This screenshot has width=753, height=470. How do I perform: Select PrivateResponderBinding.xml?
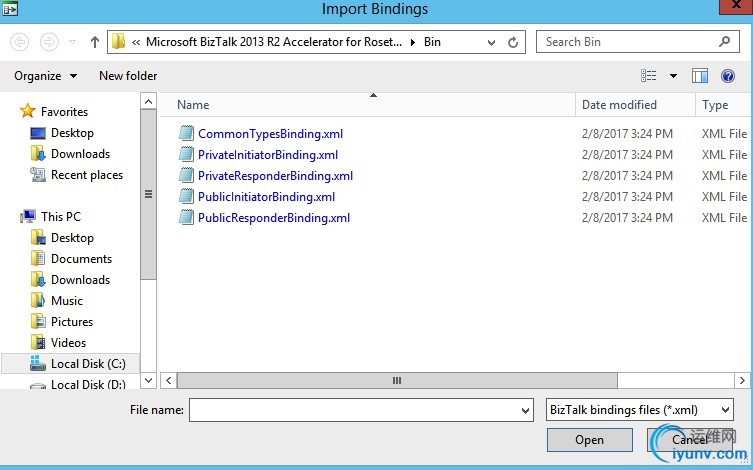tap(275, 176)
